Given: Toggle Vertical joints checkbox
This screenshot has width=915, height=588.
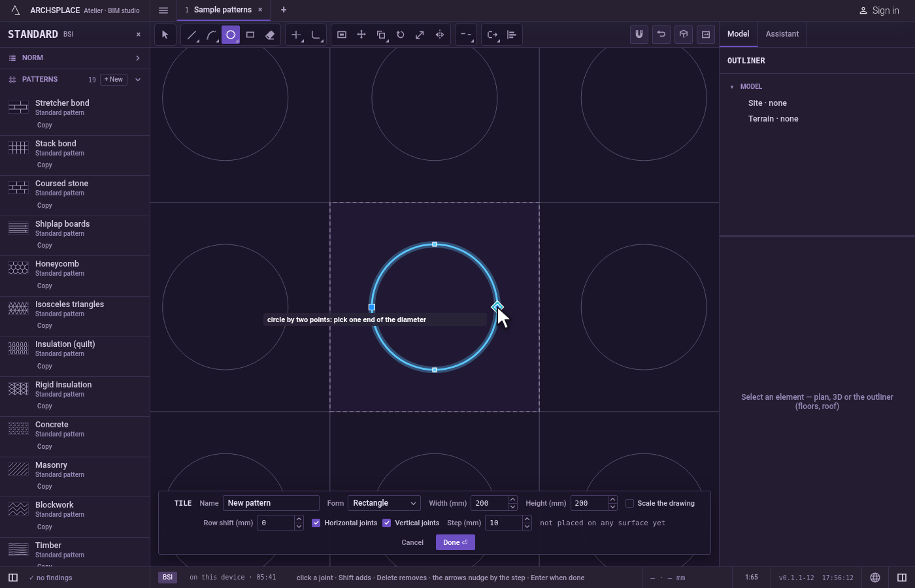Looking at the screenshot, I should [387, 523].
